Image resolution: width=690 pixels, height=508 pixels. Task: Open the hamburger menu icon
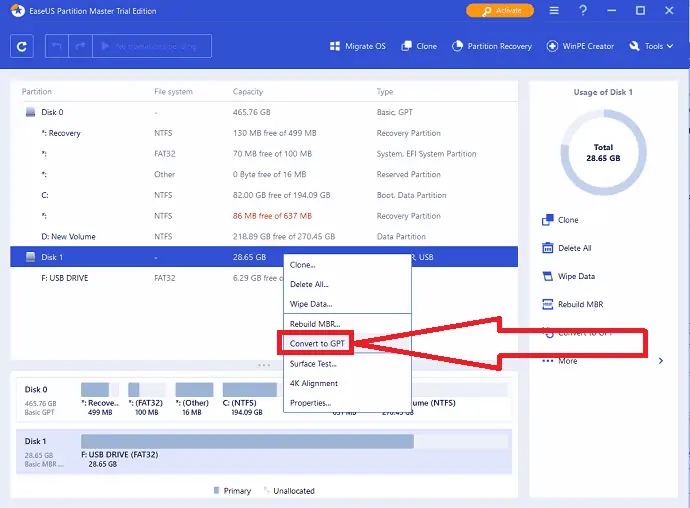coord(554,11)
